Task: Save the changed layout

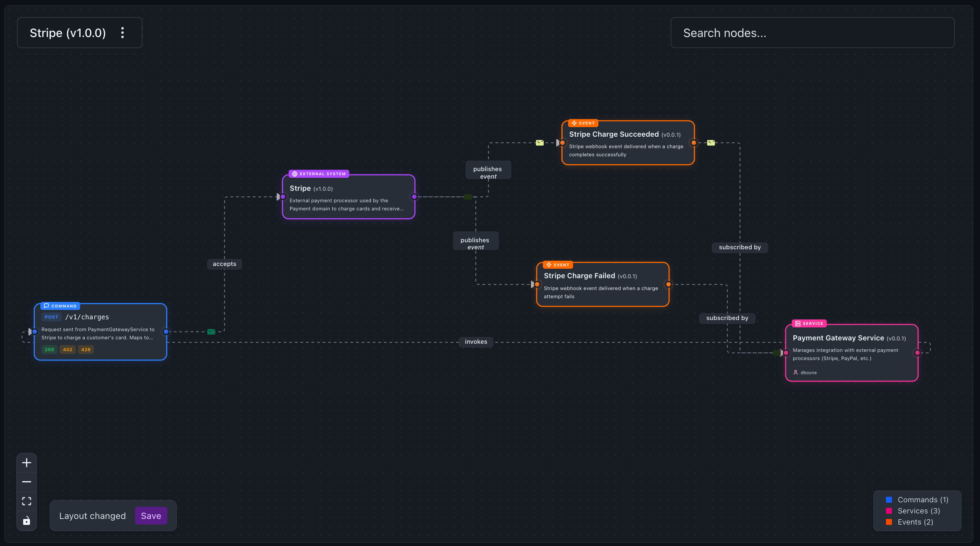Action: pos(151,516)
